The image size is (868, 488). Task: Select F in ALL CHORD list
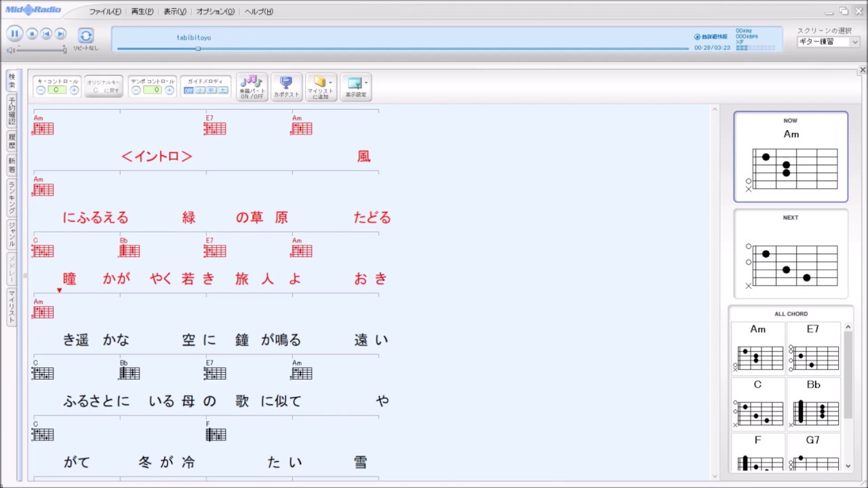[x=758, y=452]
